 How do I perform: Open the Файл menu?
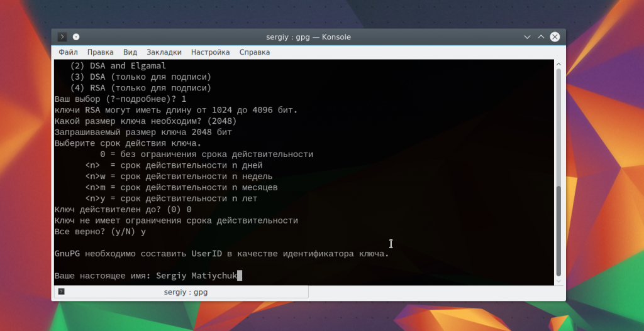coord(68,52)
